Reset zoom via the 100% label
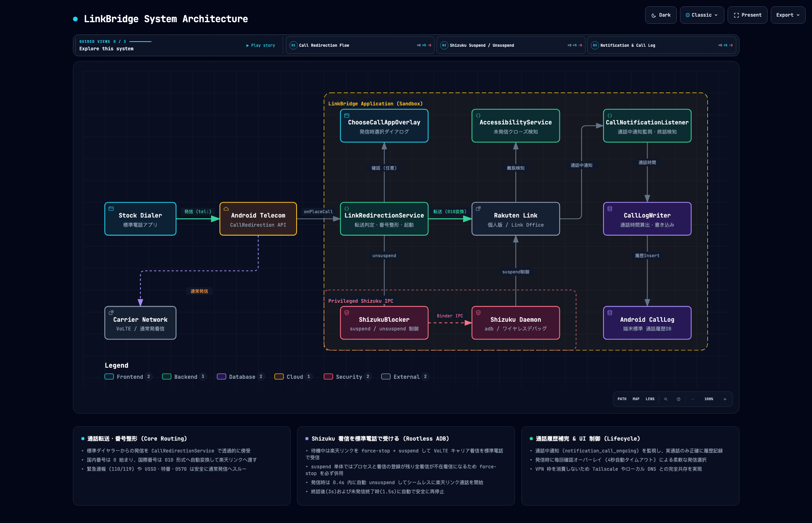The height and width of the screenshot is (523, 812). [709, 399]
